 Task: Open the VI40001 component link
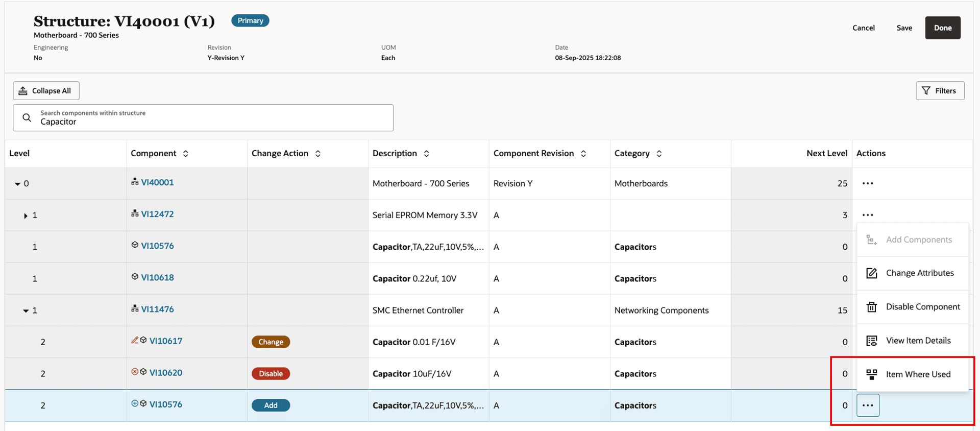tap(157, 182)
